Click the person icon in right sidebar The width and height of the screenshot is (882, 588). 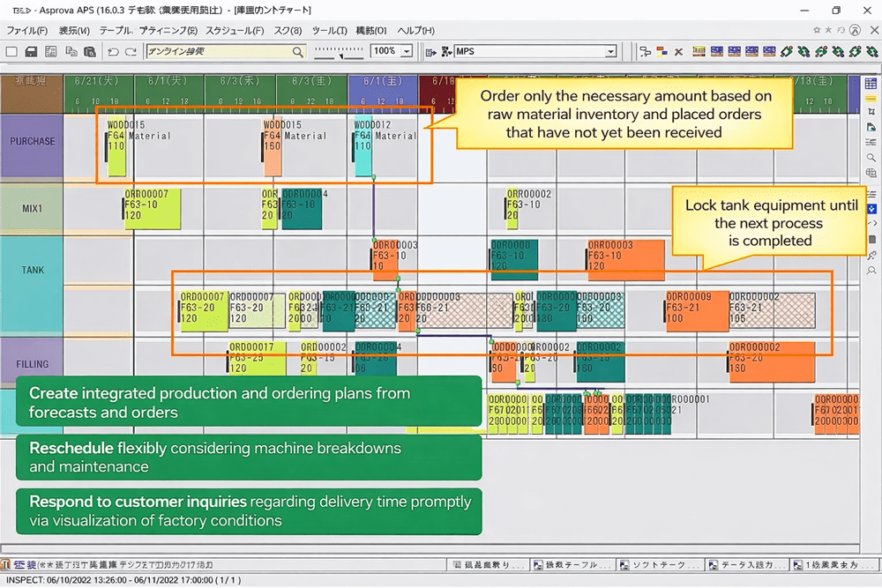(871, 270)
